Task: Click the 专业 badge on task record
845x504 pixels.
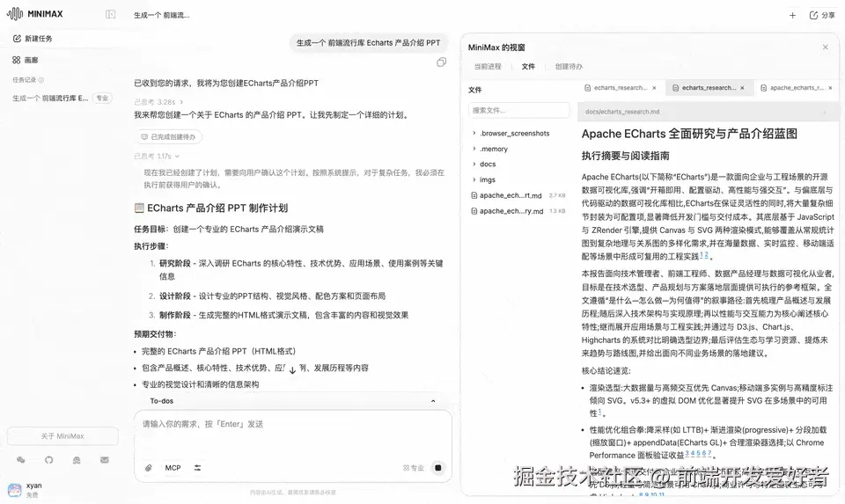Action: pyautogui.click(x=102, y=98)
